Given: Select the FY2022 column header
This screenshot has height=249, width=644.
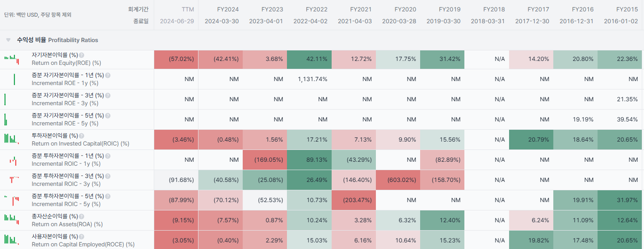Looking at the screenshot, I should (x=316, y=9).
